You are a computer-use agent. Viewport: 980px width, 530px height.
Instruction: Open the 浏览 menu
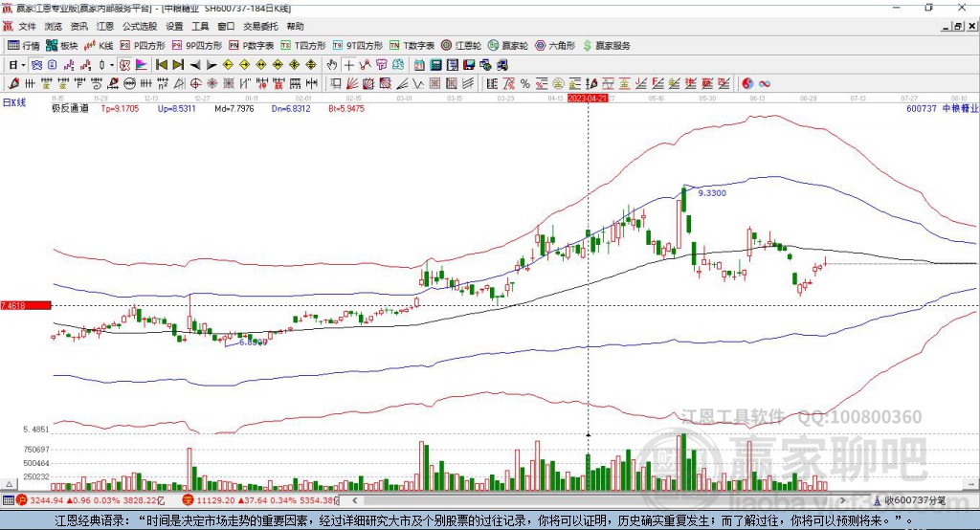click(54, 26)
